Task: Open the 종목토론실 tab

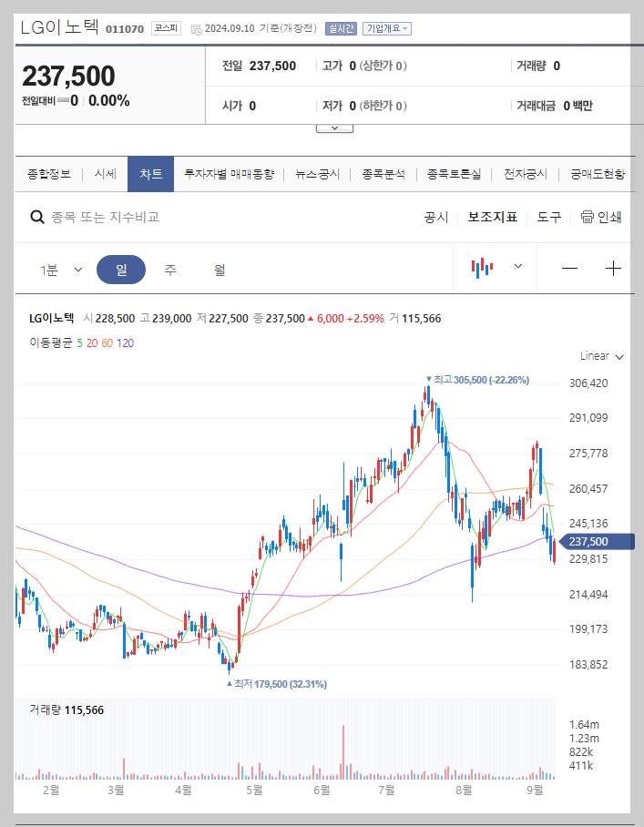Action: [455, 174]
